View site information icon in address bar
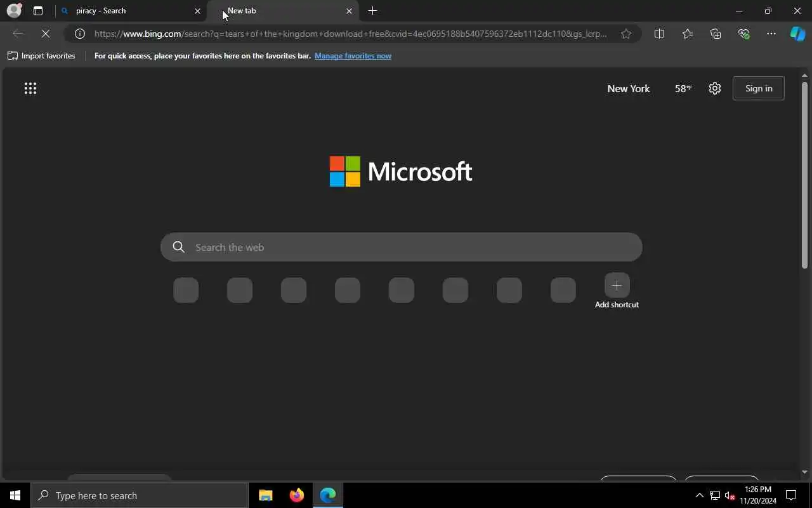This screenshot has height=508, width=812. click(x=80, y=34)
